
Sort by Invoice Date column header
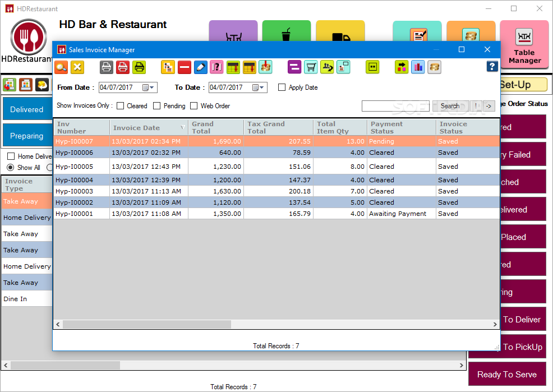[x=149, y=128]
